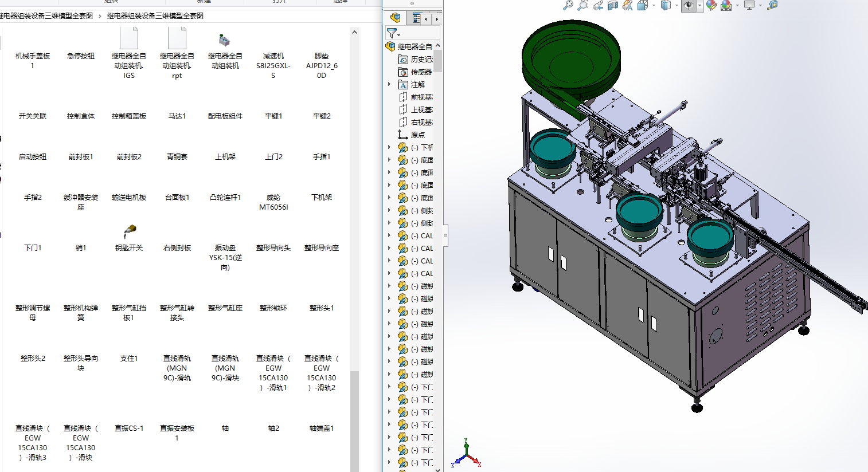This screenshot has width=868, height=472.
Task: Go back to the Previous View
Action: (x=598, y=5)
